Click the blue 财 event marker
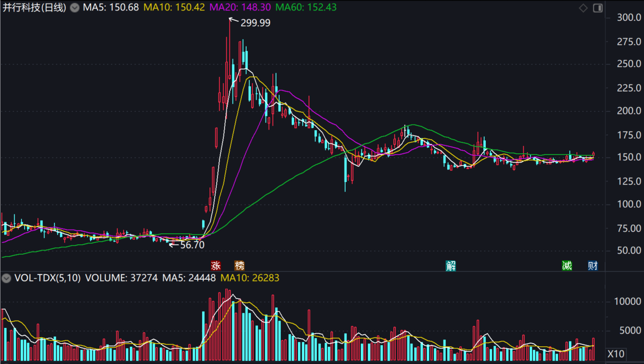 [x=593, y=266]
